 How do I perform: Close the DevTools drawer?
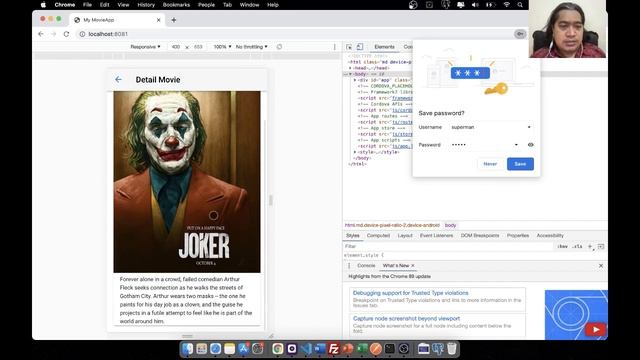pos(601,266)
